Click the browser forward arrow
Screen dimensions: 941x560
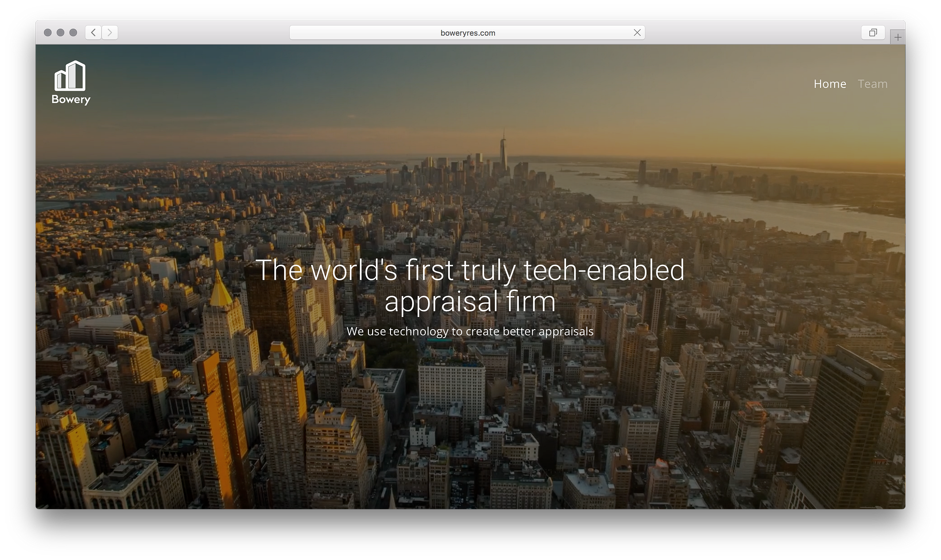coord(110,32)
